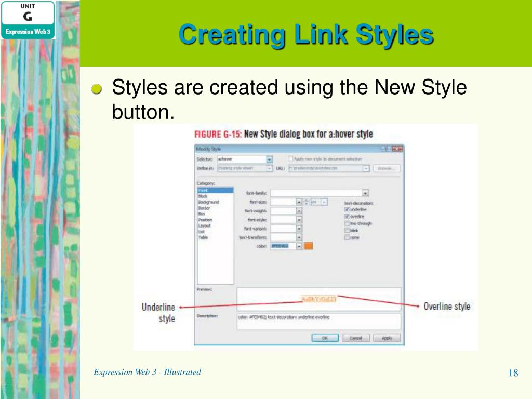Open the color value dropdown
This screenshot has width=532, height=399.
pyautogui.click(x=299, y=246)
